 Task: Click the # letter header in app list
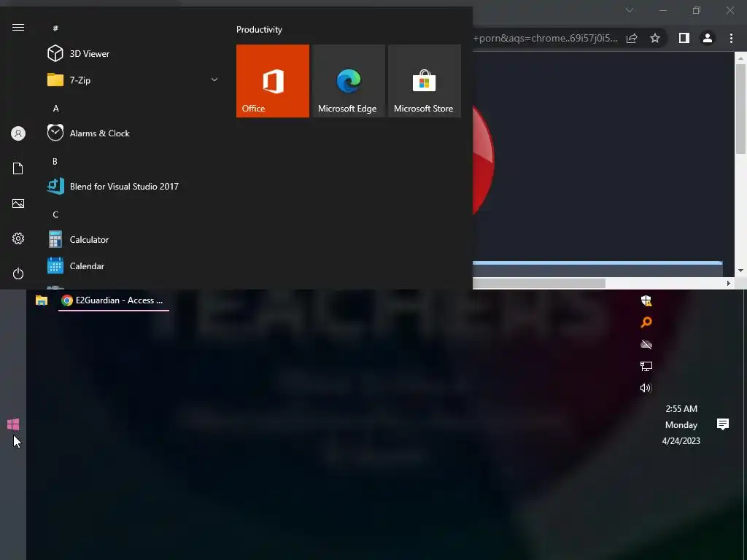(55, 28)
